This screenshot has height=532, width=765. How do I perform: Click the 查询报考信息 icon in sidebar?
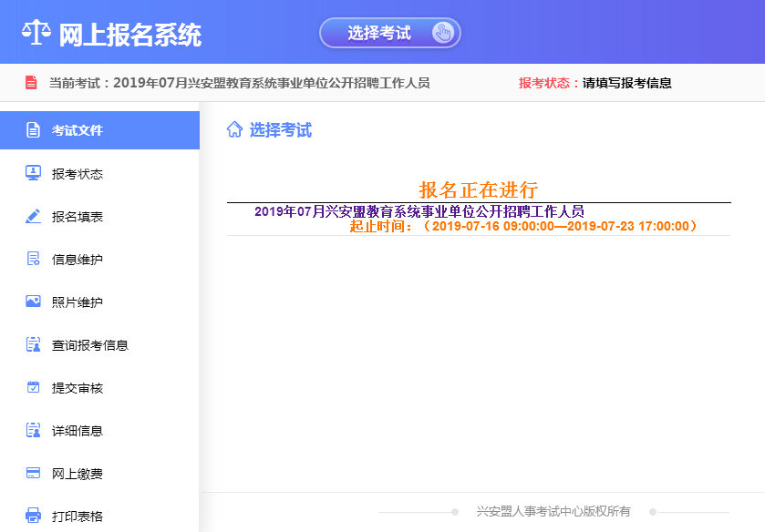pyautogui.click(x=33, y=345)
